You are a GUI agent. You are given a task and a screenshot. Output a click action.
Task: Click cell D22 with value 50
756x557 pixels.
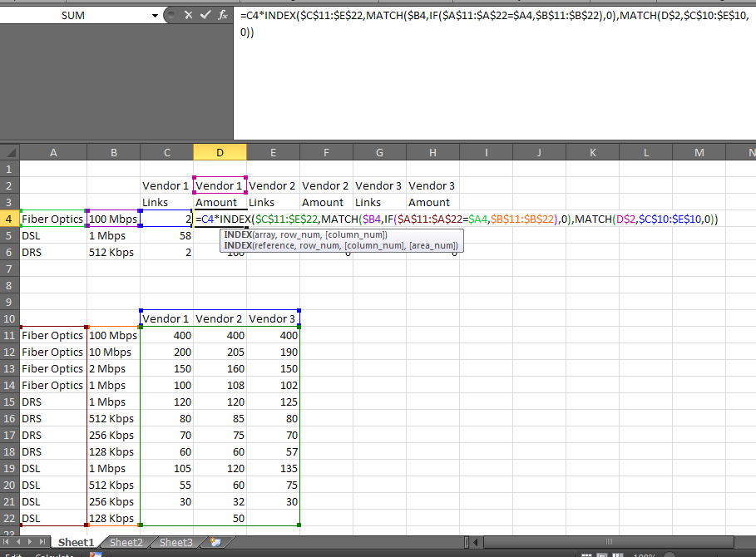pos(220,519)
